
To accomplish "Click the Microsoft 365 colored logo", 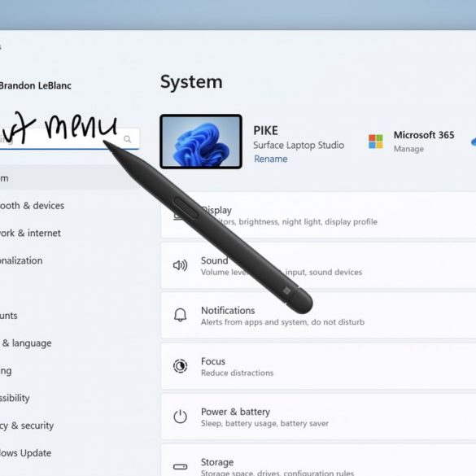I will 376,142.
